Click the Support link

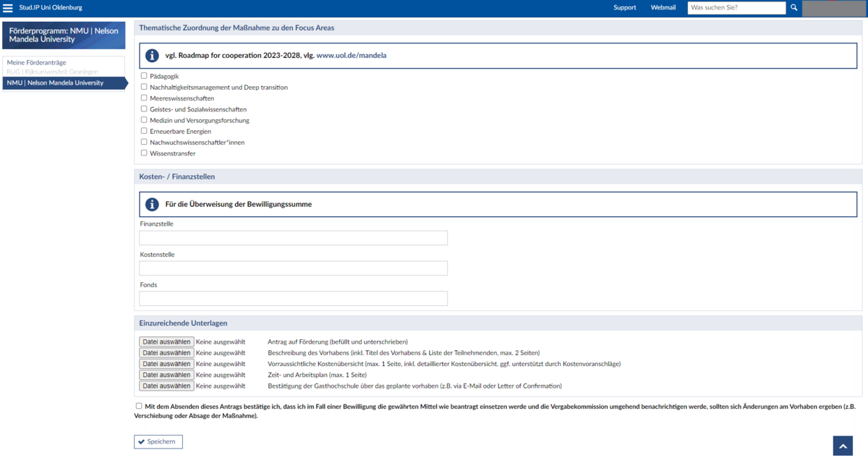tap(624, 7)
